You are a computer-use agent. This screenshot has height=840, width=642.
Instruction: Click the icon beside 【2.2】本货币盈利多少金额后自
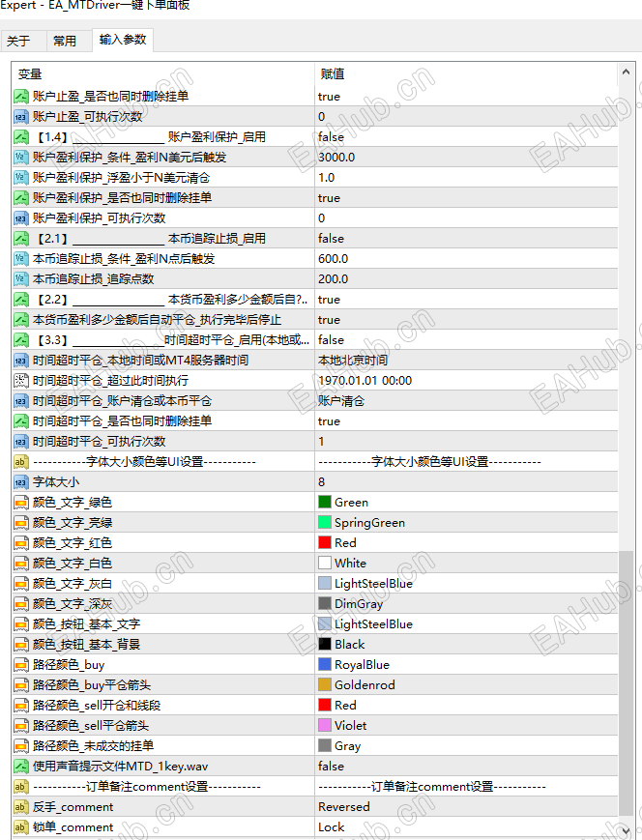(x=21, y=300)
